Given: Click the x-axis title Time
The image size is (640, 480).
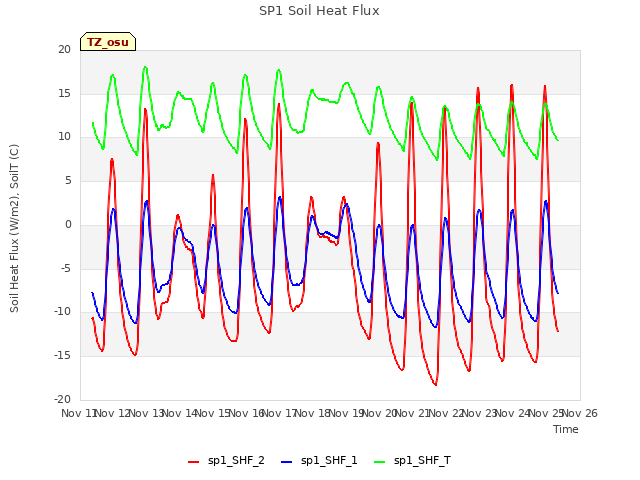Looking at the screenshot, I should [566, 429].
